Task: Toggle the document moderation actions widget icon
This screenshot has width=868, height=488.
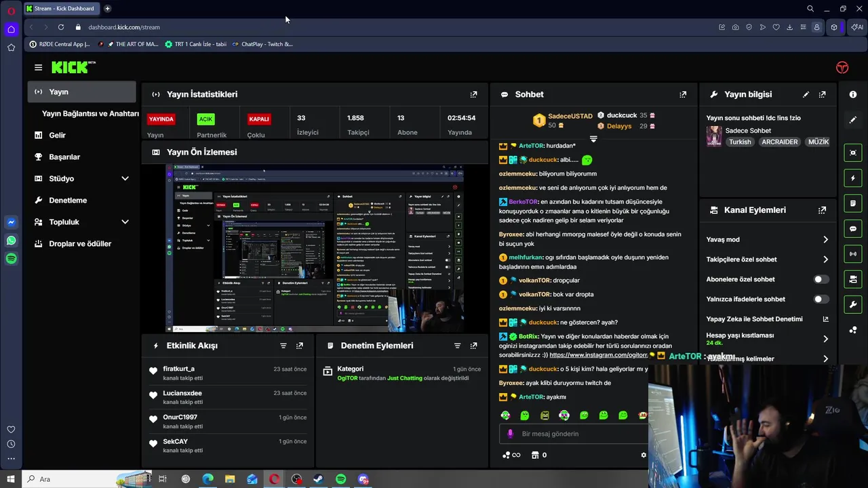Action: [x=853, y=203]
